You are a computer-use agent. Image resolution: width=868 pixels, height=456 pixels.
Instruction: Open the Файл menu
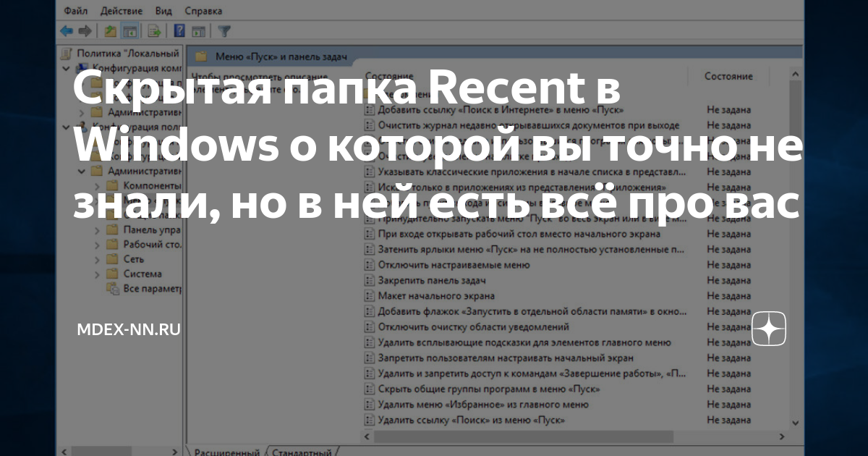76,11
